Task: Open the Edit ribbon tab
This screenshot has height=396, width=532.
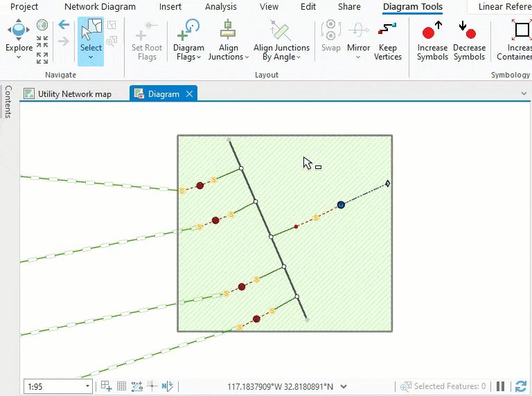Action: point(308,6)
